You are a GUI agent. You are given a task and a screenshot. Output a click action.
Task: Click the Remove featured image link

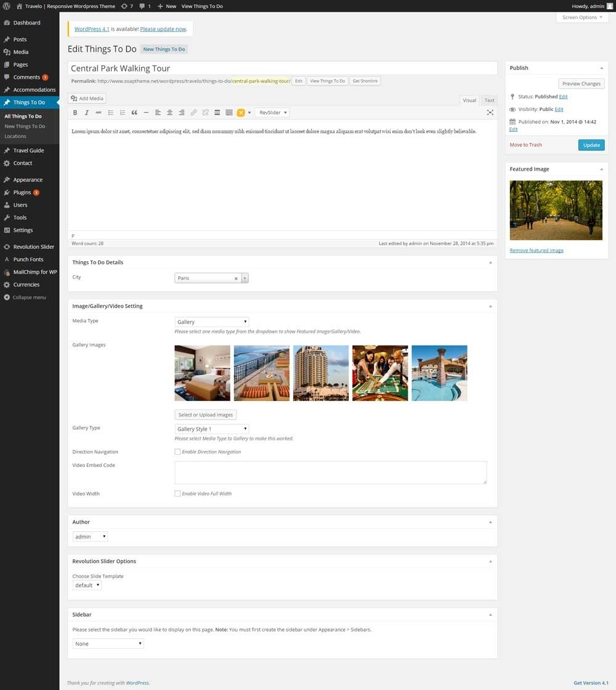(537, 250)
